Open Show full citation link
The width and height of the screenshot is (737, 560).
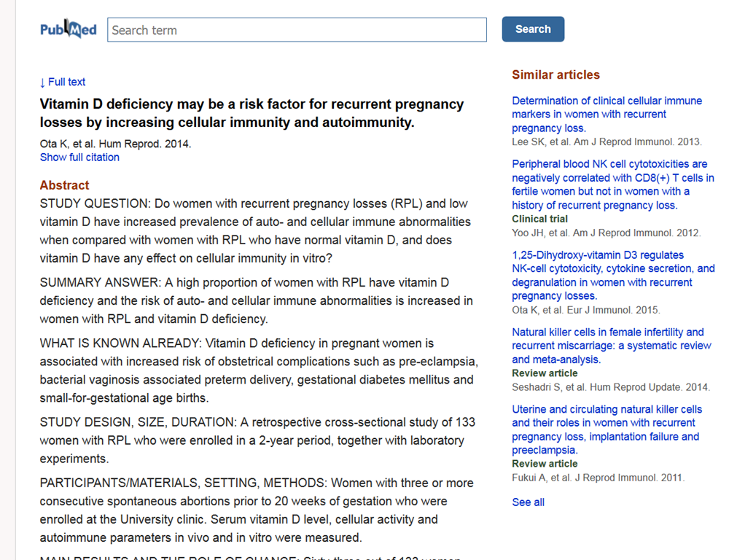(79, 157)
